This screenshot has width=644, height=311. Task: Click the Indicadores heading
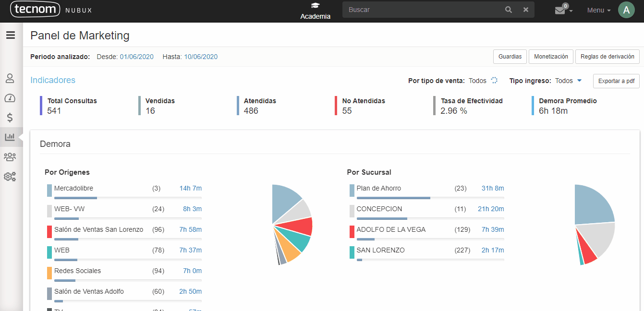click(x=53, y=80)
